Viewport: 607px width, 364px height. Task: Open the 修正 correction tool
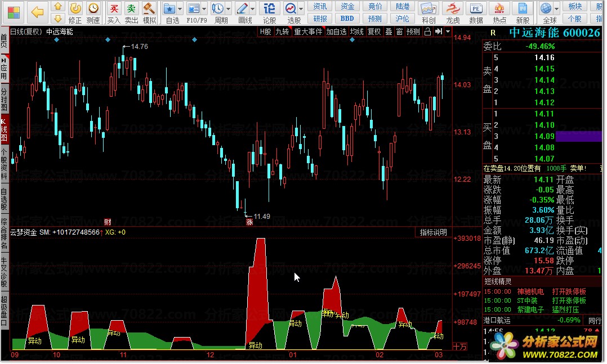coord(75,13)
